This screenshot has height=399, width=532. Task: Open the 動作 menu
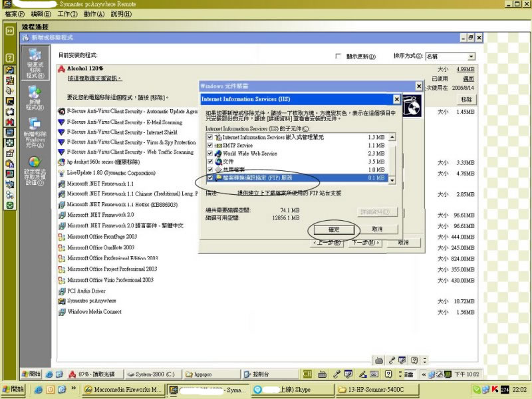point(94,14)
